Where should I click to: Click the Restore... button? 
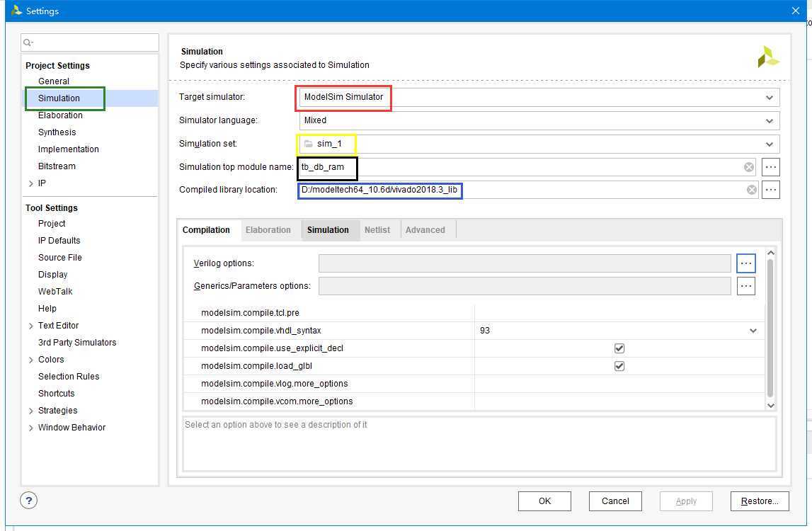(760, 501)
